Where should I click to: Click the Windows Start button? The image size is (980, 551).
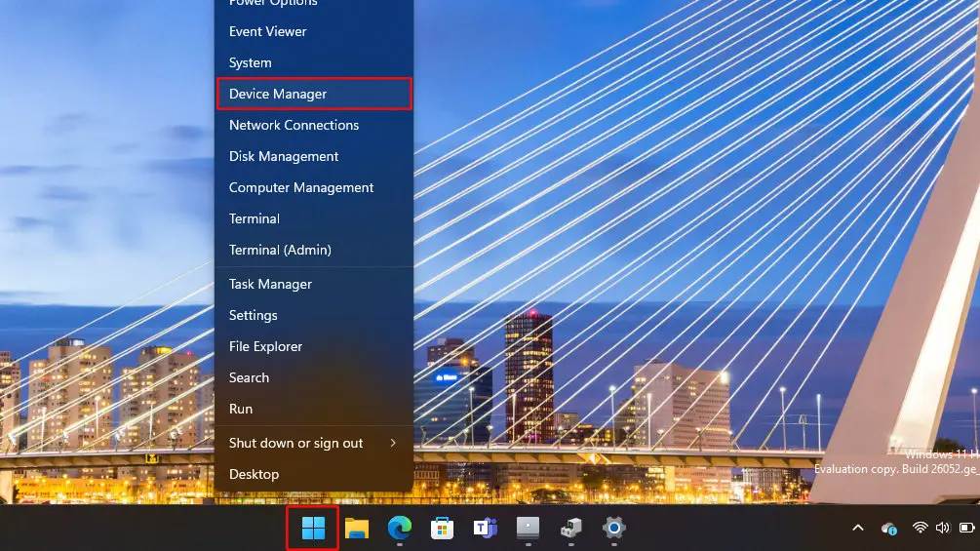313,529
